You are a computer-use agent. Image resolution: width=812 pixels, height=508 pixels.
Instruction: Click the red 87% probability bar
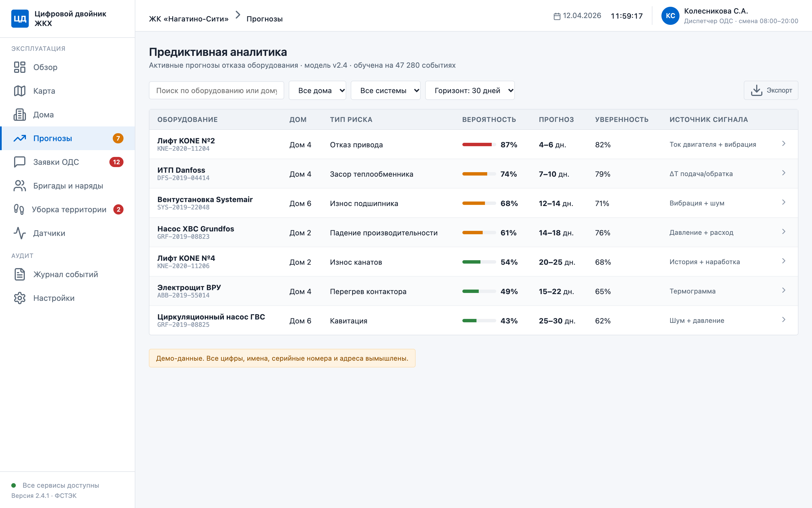pos(479,145)
